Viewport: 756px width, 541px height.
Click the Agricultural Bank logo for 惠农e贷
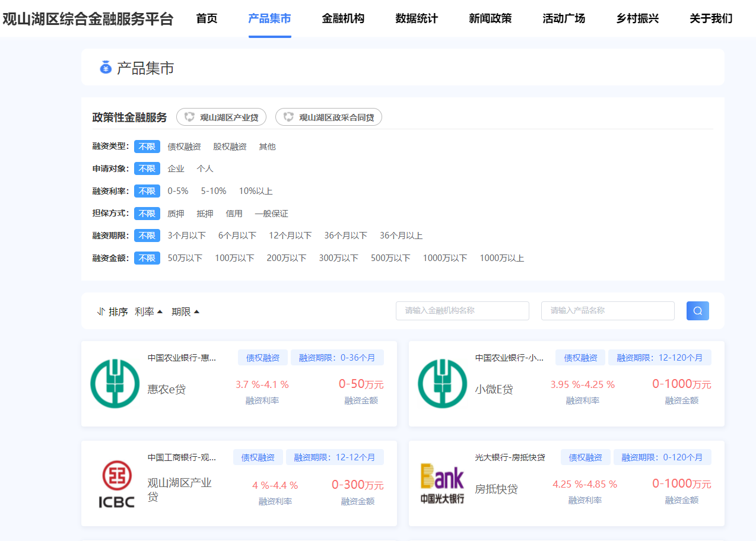point(115,383)
